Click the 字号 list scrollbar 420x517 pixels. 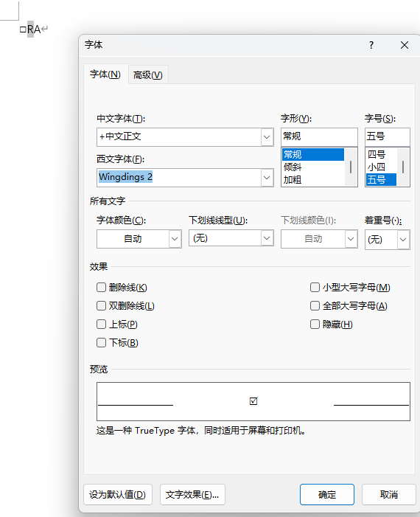tap(403, 167)
